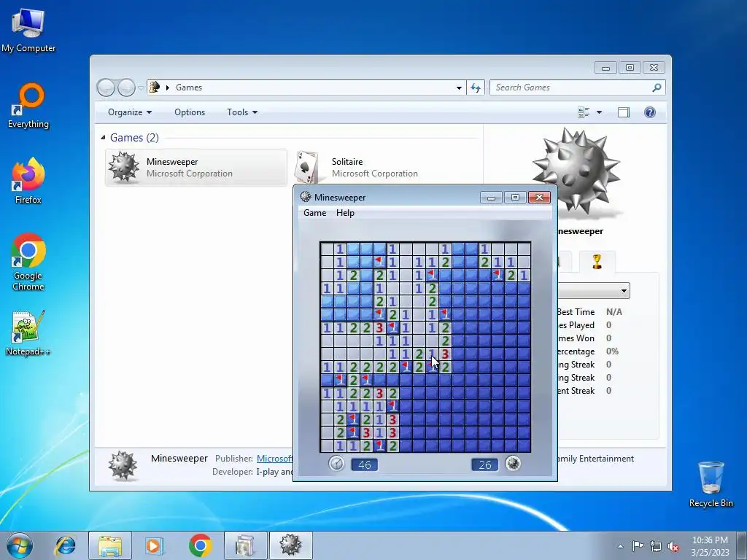Click the mine counter icon
This screenshot has width=747, height=560.
[x=513, y=463]
